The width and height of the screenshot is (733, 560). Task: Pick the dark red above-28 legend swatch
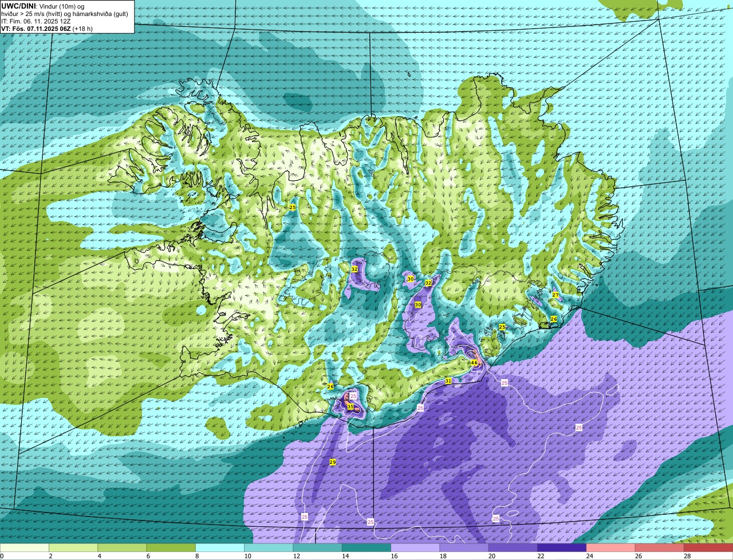pyautogui.click(x=708, y=548)
